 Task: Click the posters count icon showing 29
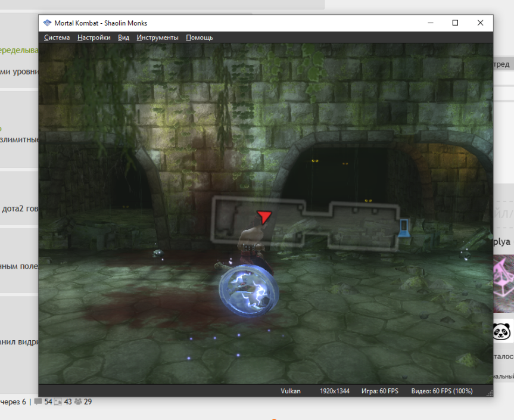coord(78,402)
